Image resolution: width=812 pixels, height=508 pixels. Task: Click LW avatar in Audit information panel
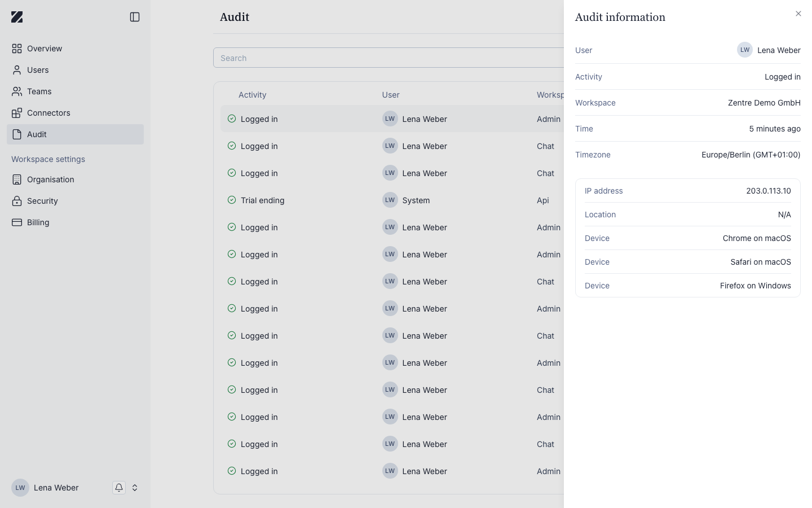coord(745,50)
